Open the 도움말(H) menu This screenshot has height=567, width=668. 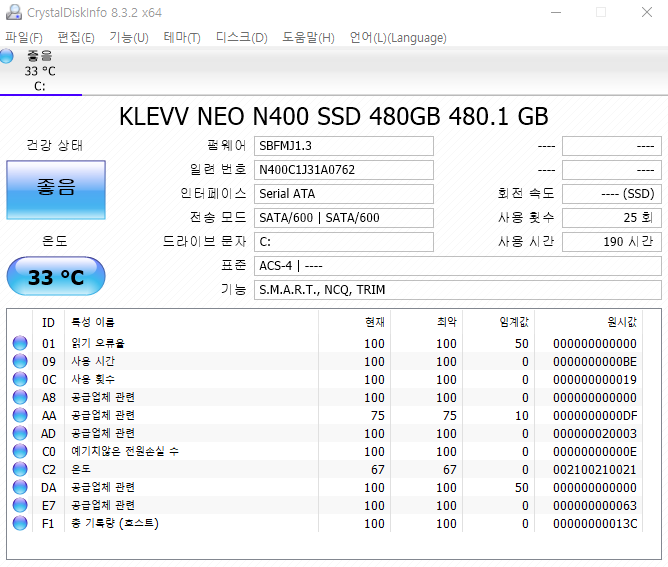pos(308,37)
